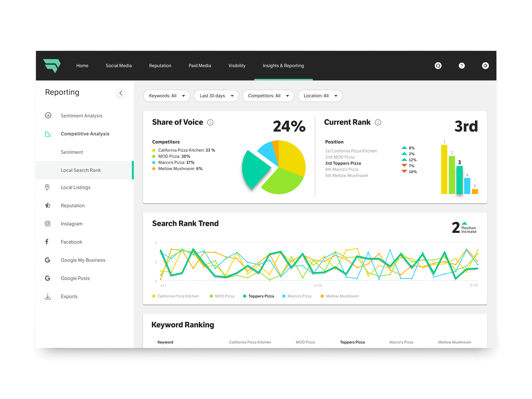532x399 pixels.
Task: Open Local Listings in the sidebar
Action: 75,187
